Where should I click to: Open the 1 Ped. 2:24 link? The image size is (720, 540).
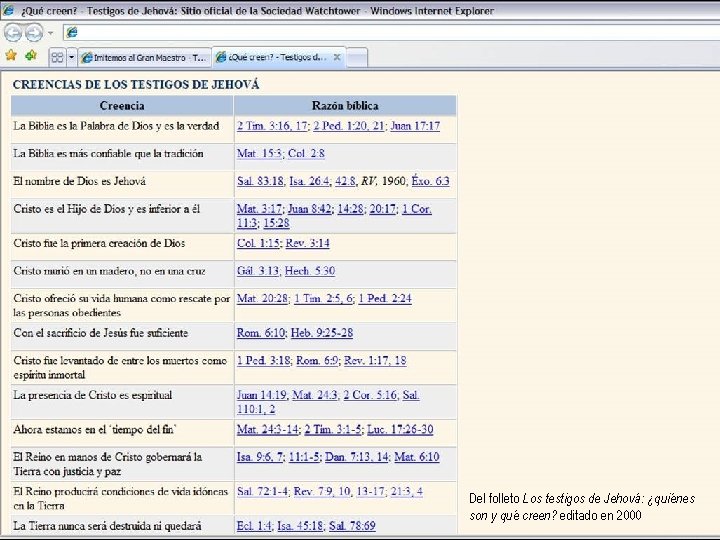tap(385, 298)
